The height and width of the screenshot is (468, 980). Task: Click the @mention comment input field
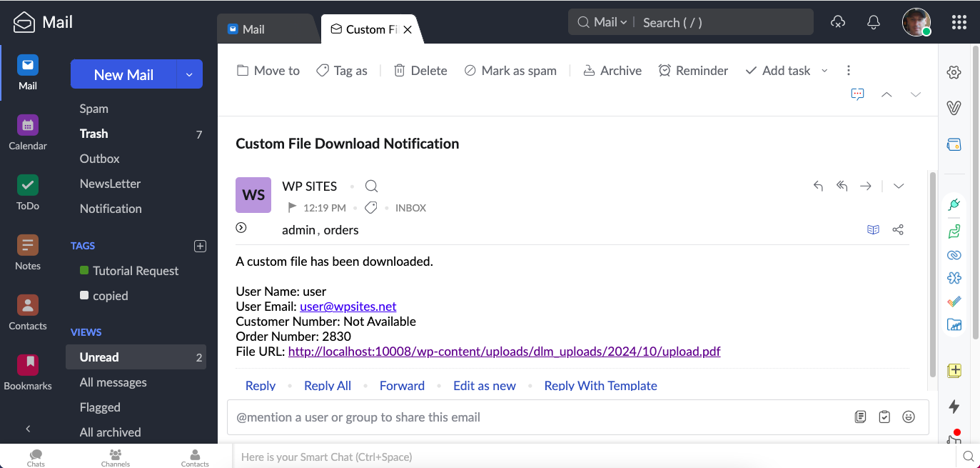(x=535, y=417)
